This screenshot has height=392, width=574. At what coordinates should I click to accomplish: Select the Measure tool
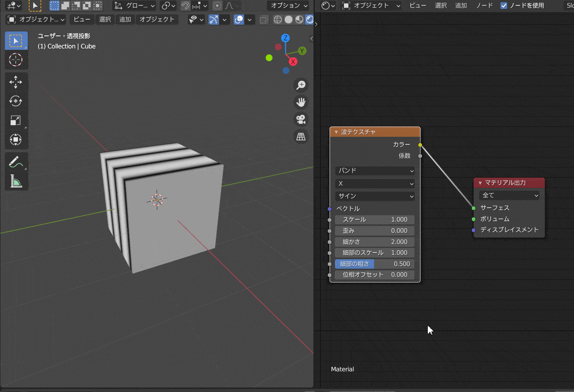click(x=16, y=181)
